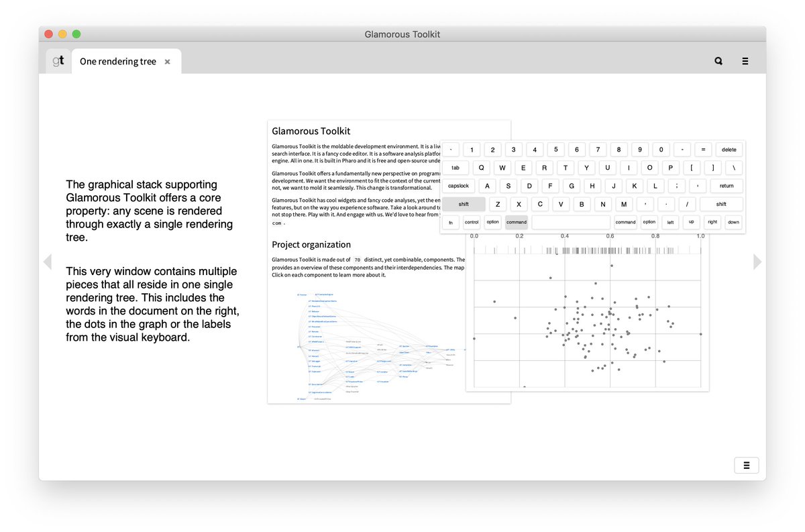
Task: Click the D key
Action: (530, 186)
